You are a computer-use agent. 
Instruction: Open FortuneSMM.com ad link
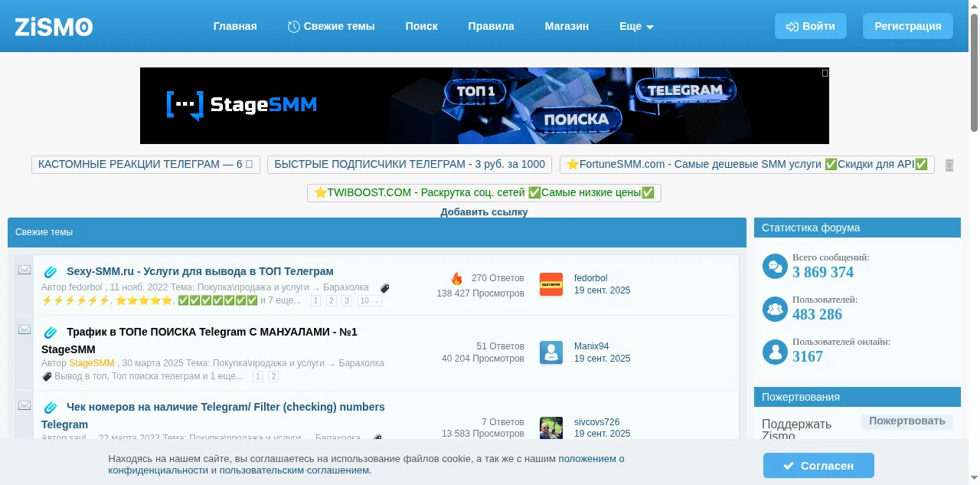point(747,164)
